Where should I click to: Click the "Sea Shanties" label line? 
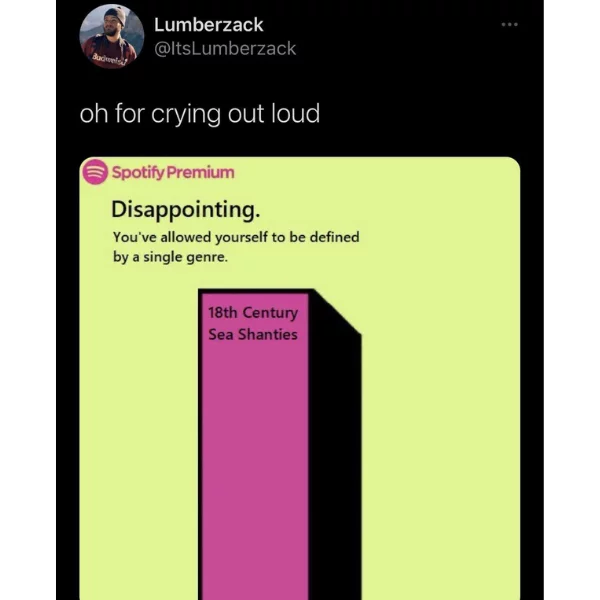(253, 334)
